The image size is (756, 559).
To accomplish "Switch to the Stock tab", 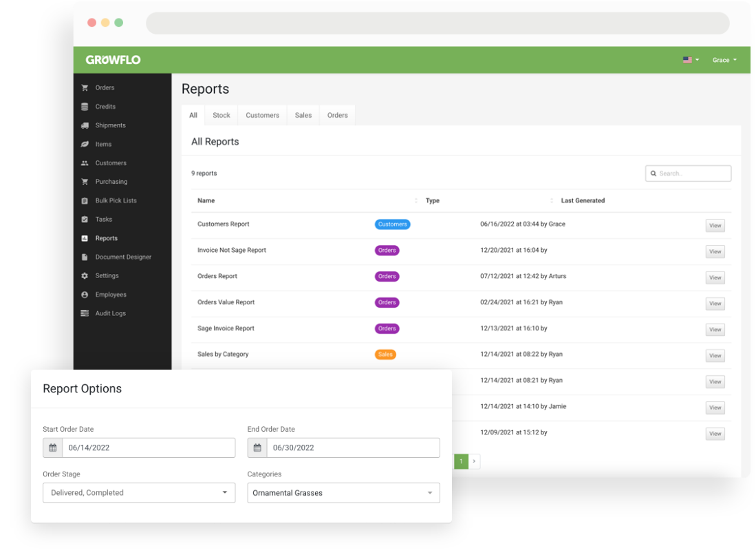I will (x=222, y=115).
